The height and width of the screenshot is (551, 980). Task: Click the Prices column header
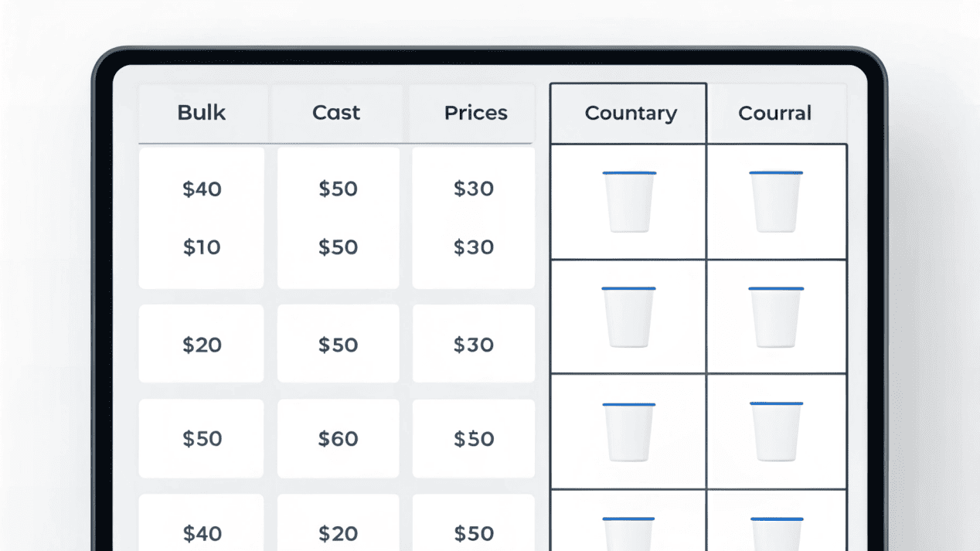(475, 113)
